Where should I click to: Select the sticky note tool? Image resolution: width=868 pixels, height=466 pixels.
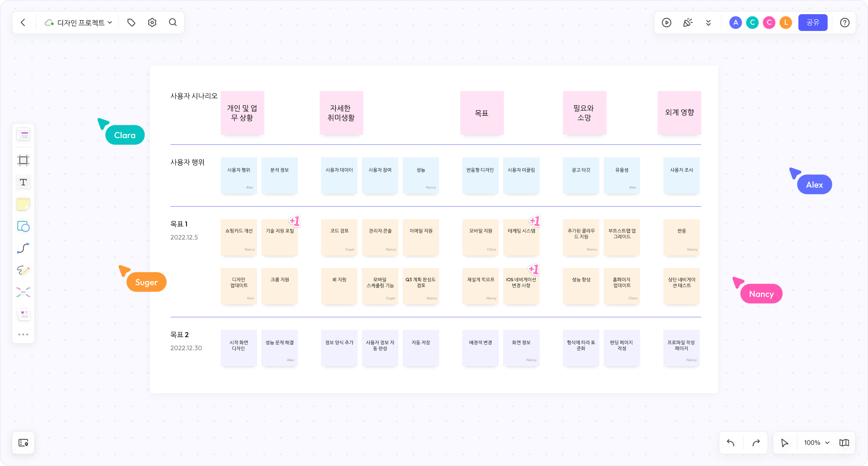(x=23, y=204)
